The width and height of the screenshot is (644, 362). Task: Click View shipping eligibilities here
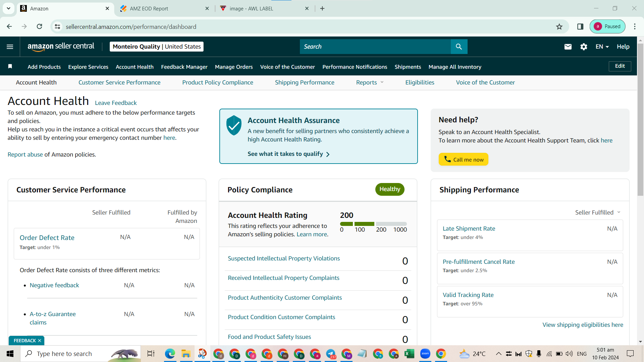(583, 325)
